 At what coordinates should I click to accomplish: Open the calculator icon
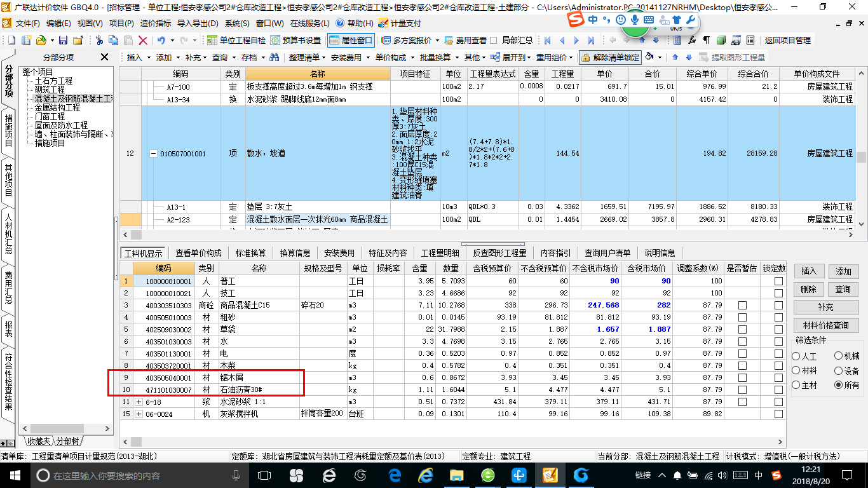677,40
